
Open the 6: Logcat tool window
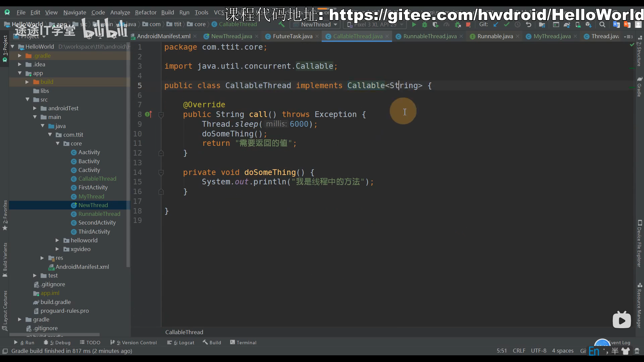pyautogui.click(x=181, y=343)
